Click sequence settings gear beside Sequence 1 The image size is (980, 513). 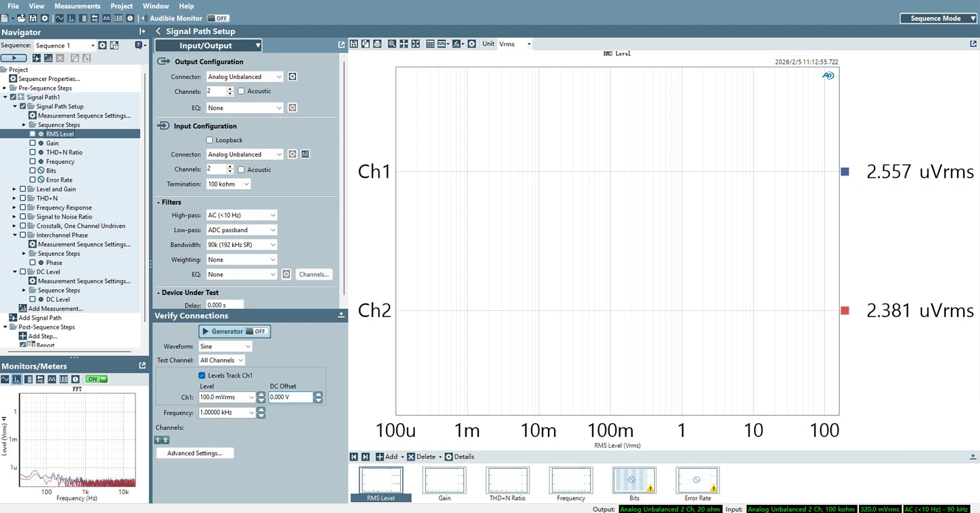tap(103, 46)
